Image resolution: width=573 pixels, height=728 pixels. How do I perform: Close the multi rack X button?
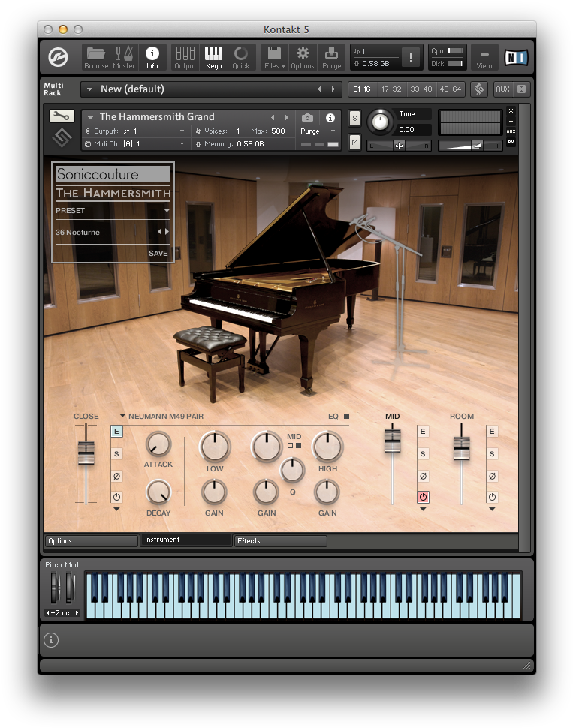[x=521, y=89]
